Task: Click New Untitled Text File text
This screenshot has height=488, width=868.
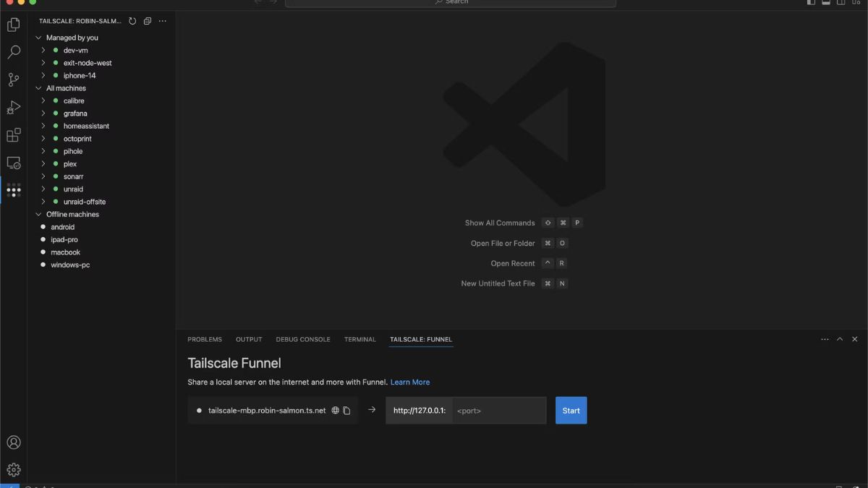Action: (x=498, y=283)
